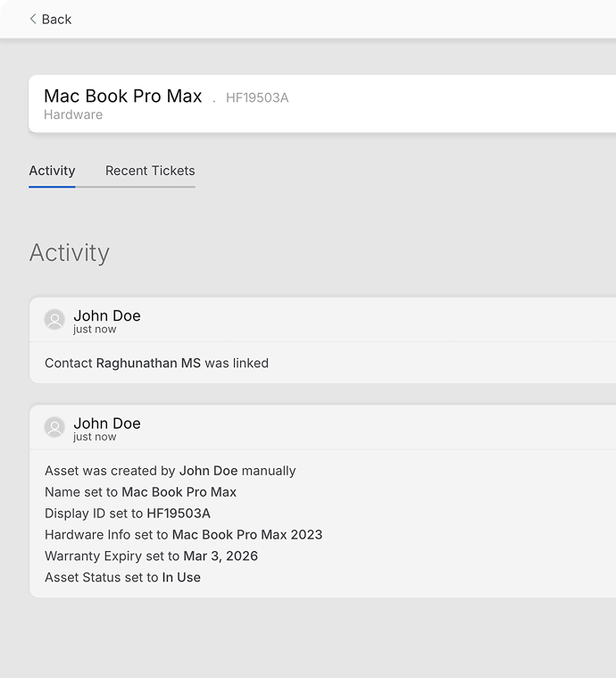The image size is (616, 678).
Task: Click the Hardware type label under the title
Action: point(73,115)
